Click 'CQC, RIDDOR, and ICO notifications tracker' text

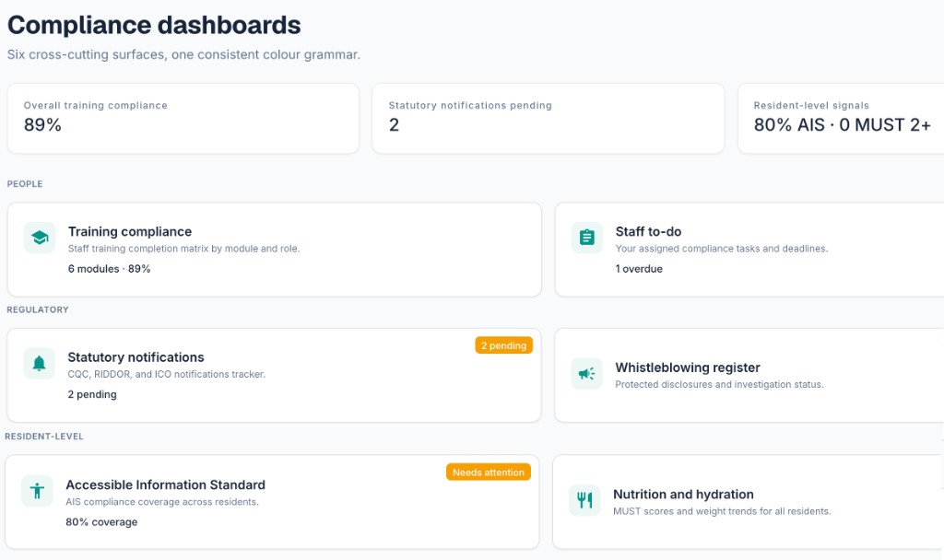click(166, 374)
